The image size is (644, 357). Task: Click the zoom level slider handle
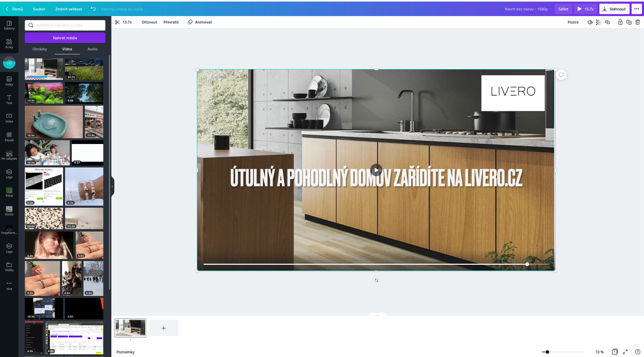tap(547, 352)
